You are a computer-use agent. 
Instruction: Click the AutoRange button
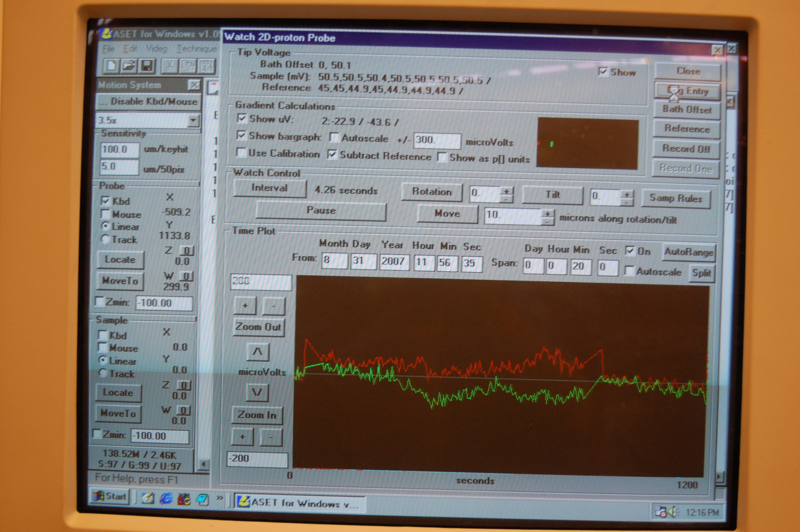[x=689, y=252]
